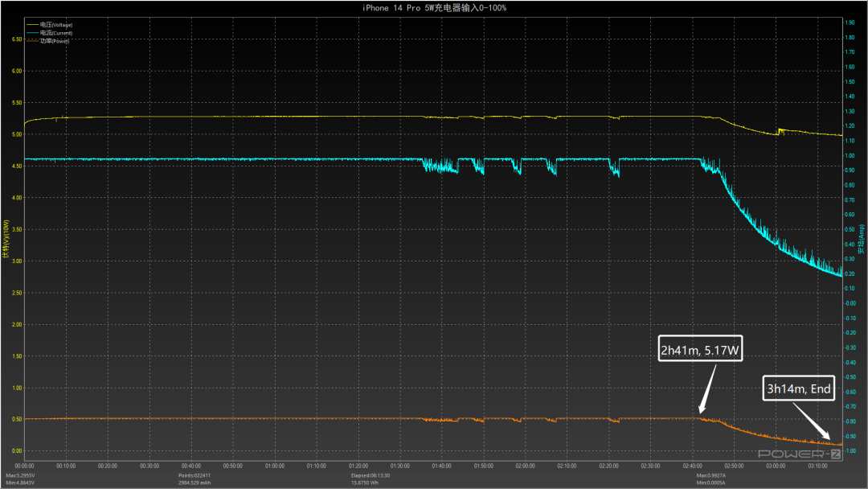Click the 01:00:00 time axis label
This screenshot has width=868, height=489.
(x=275, y=466)
